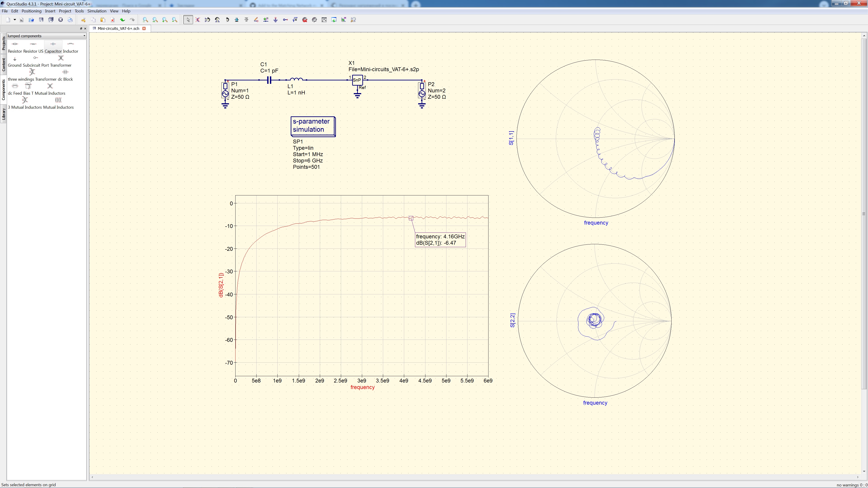
Task: Open the Simulation menu
Action: click(97, 11)
